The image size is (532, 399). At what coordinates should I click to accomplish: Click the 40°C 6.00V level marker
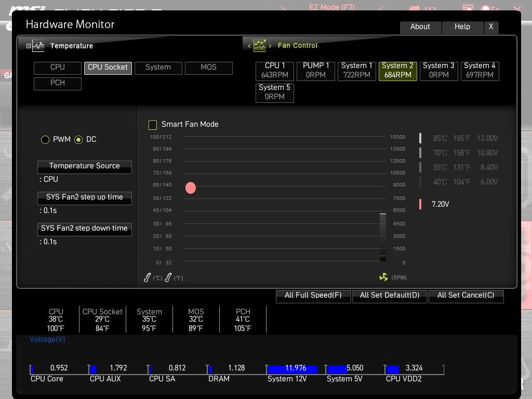click(x=420, y=182)
